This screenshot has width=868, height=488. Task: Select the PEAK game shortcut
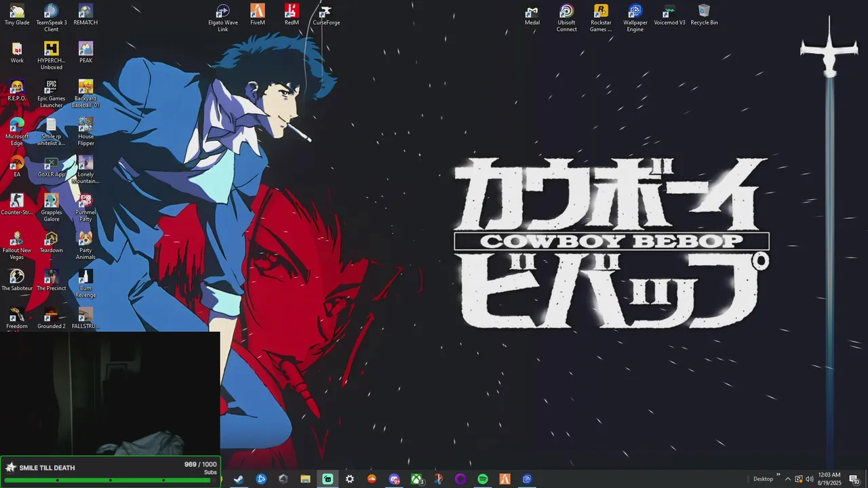pos(85,53)
